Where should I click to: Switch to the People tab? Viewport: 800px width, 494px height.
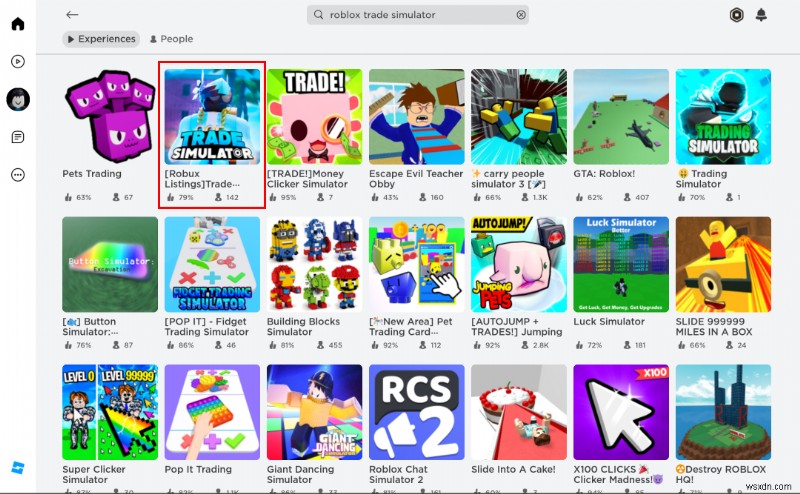pos(171,39)
